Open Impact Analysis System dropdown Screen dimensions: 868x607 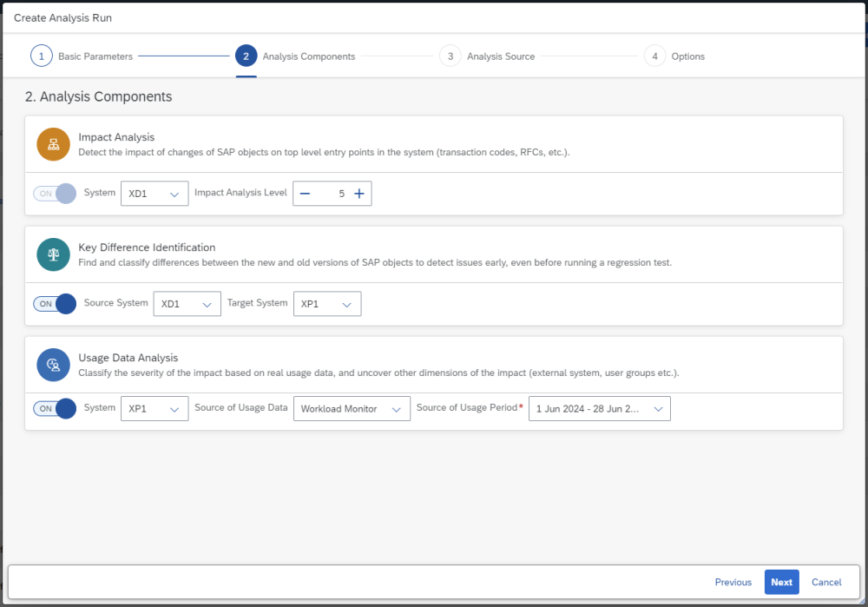[155, 194]
